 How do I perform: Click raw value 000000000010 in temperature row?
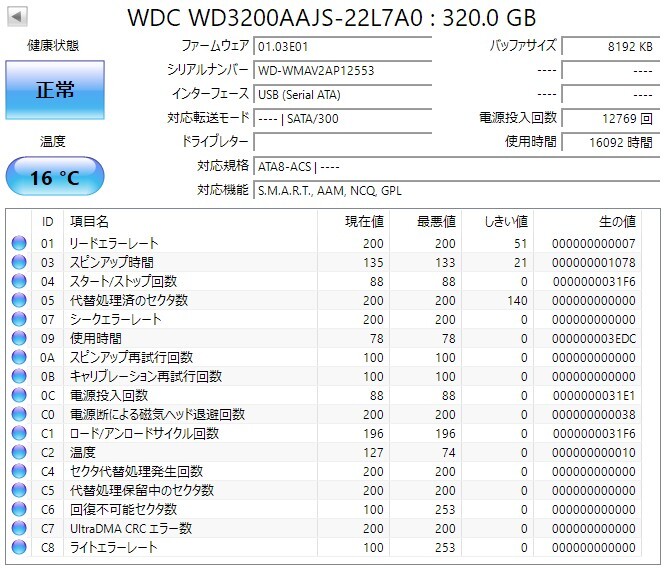click(594, 453)
